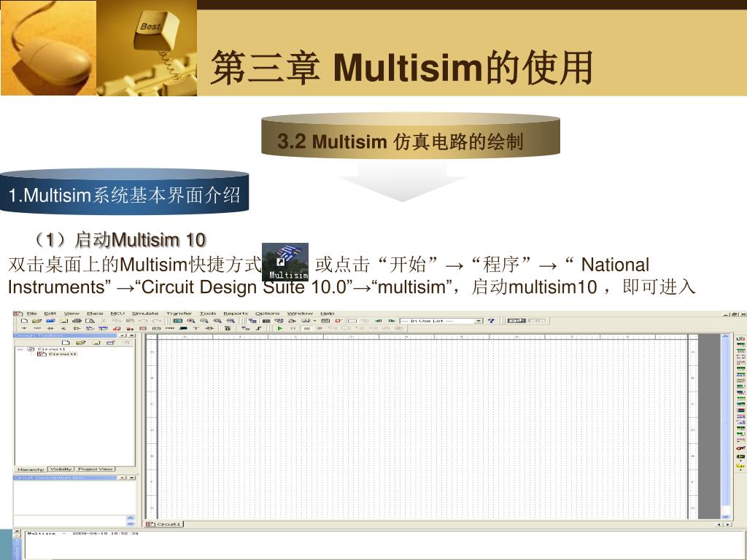Click the New design icon in Design Toolbox
Screen dimensions: 747x560
66,343
